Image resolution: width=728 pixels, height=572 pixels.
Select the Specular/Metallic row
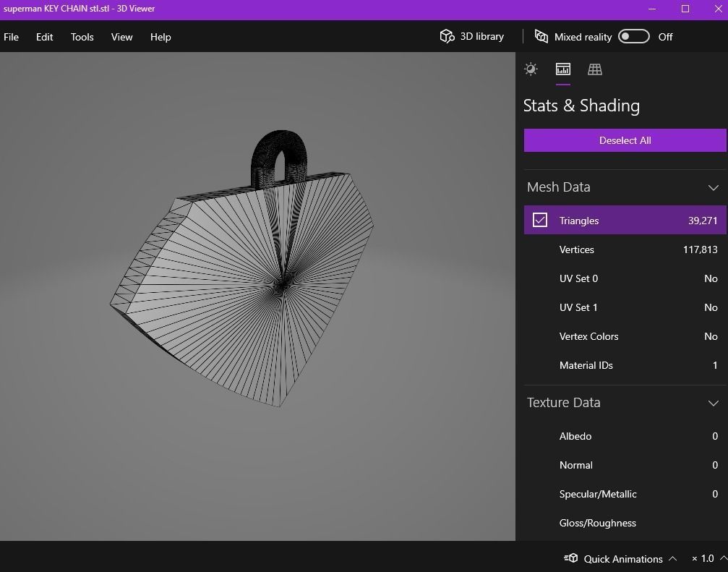pyautogui.click(x=625, y=494)
